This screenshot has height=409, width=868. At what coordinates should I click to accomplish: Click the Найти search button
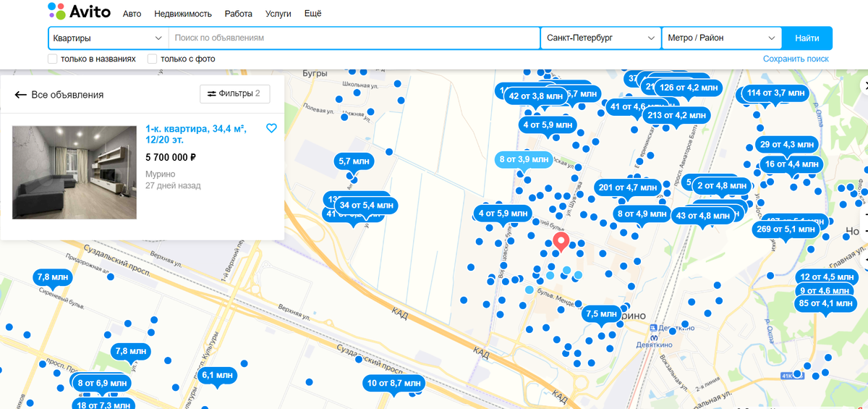tap(807, 38)
